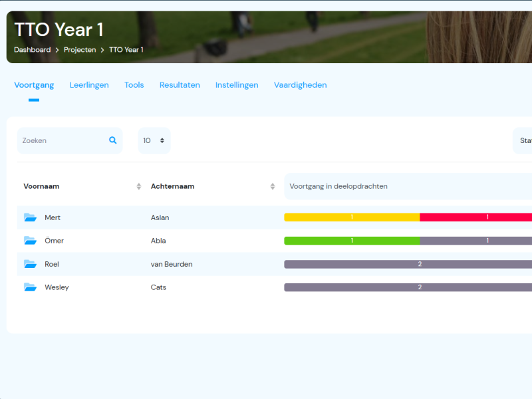Click Ömer's green progress segment
532x399 pixels.
click(352, 241)
